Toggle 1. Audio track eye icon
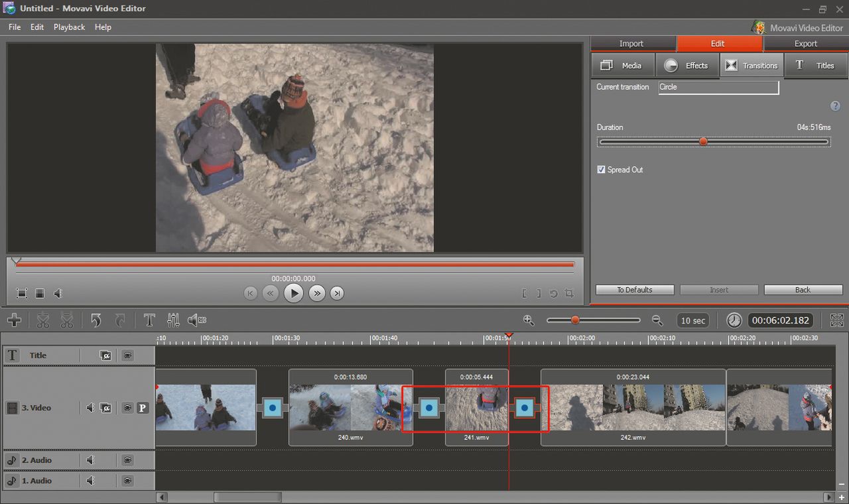Viewport: 849px width, 504px height. pyautogui.click(x=127, y=481)
